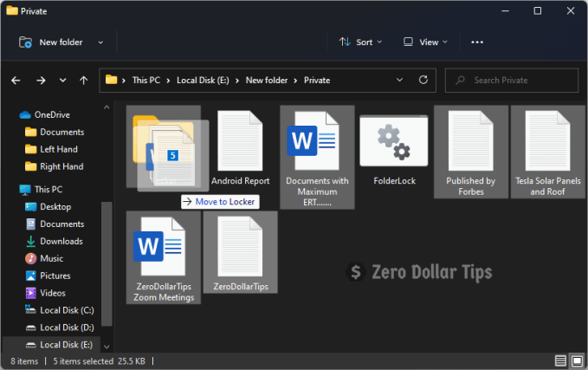Click the Forward navigation arrow
Screen dimensions: 588x370
pyautogui.click(x=41, y=80)
